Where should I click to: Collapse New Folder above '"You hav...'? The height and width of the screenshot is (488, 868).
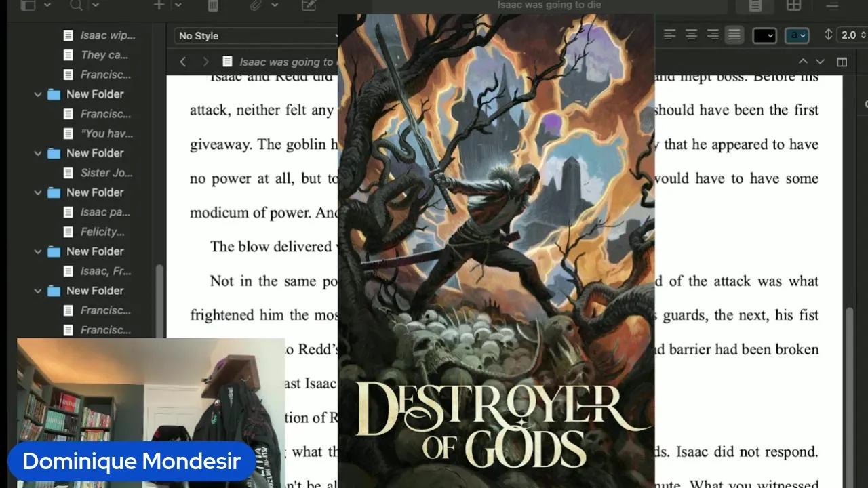tap(38, 94)
